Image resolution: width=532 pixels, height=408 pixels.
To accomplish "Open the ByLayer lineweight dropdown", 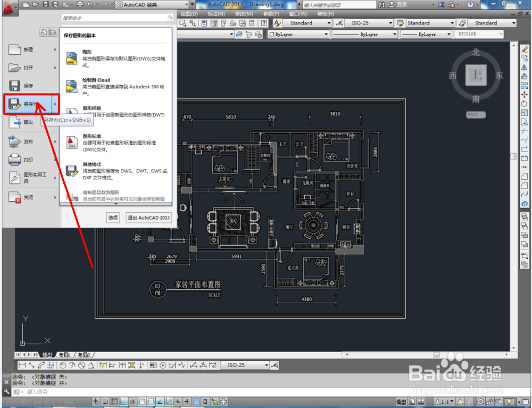I will [x=426, y=34].
